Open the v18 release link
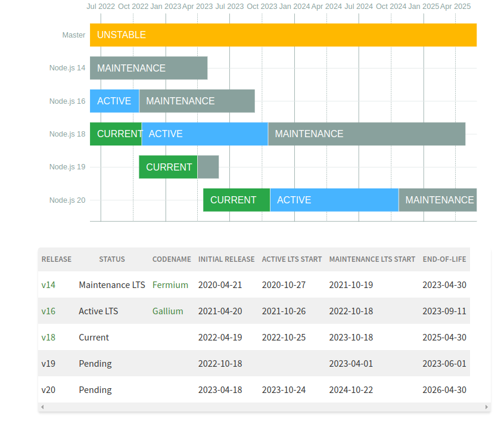 pos(48,338)
